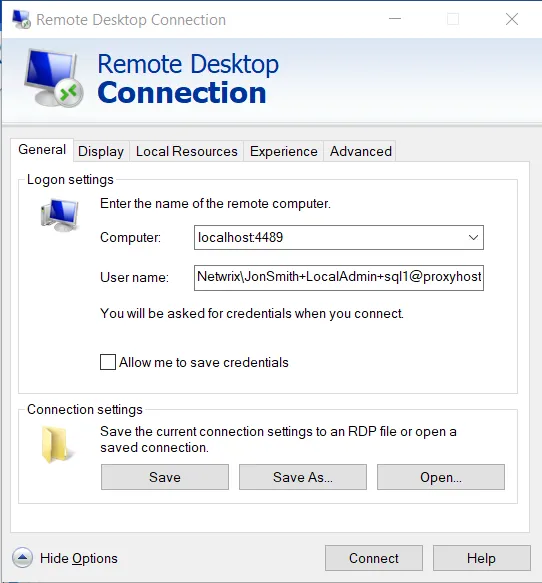This screenshot has height=583, width=542.
Task: Select the Experience tab
Action: [284, 151]
